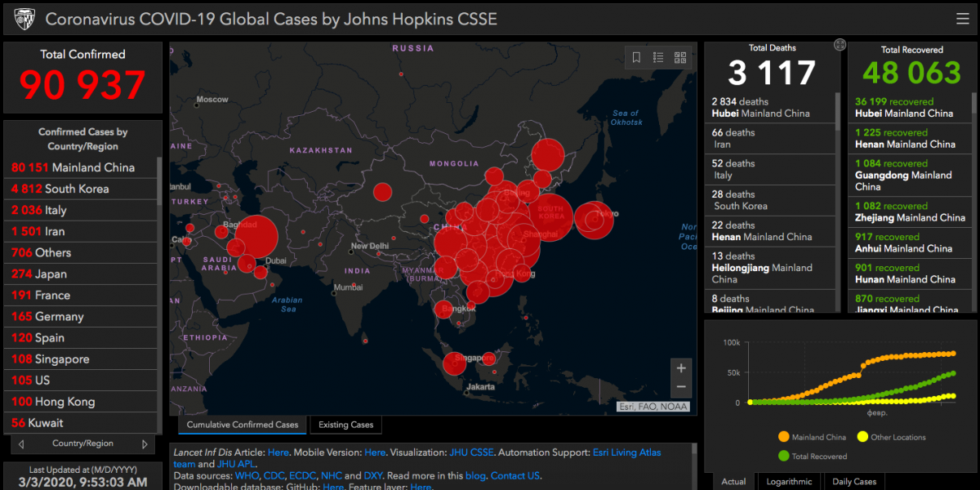Screen dimensions: 980x490
Task: Open the JHU CSSE link
Action: click(x=471, y=452)
